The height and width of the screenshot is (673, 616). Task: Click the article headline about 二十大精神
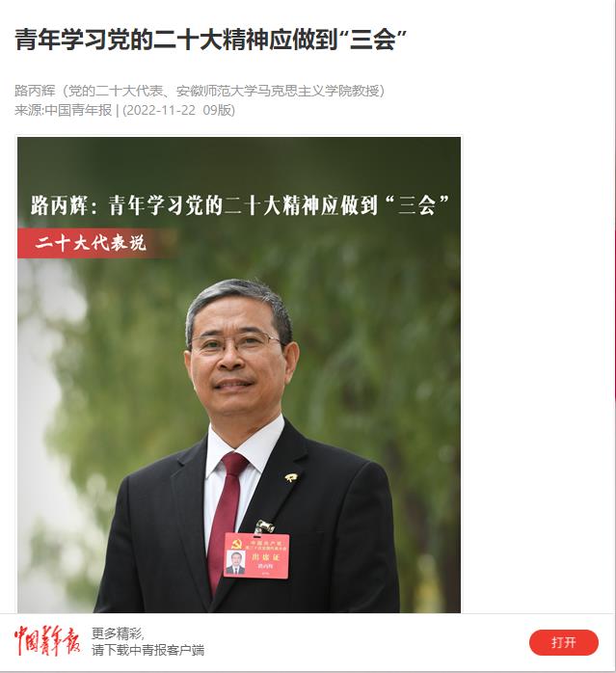210,40
